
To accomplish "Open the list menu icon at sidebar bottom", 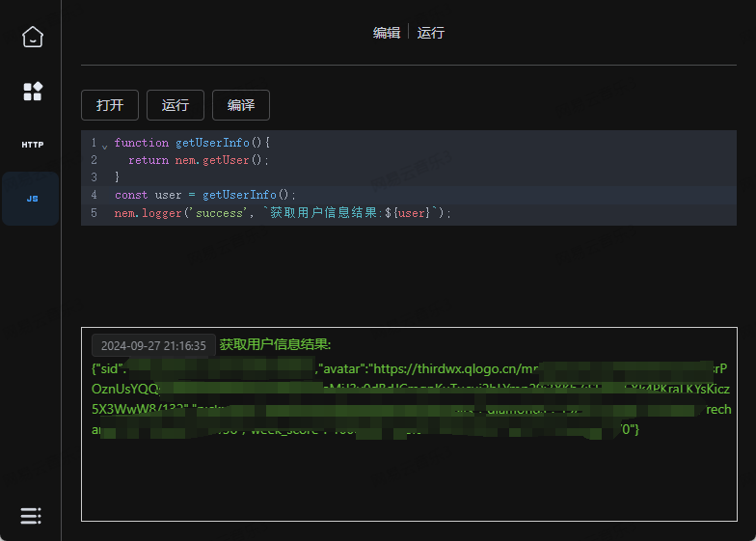I will click(31, 515).
